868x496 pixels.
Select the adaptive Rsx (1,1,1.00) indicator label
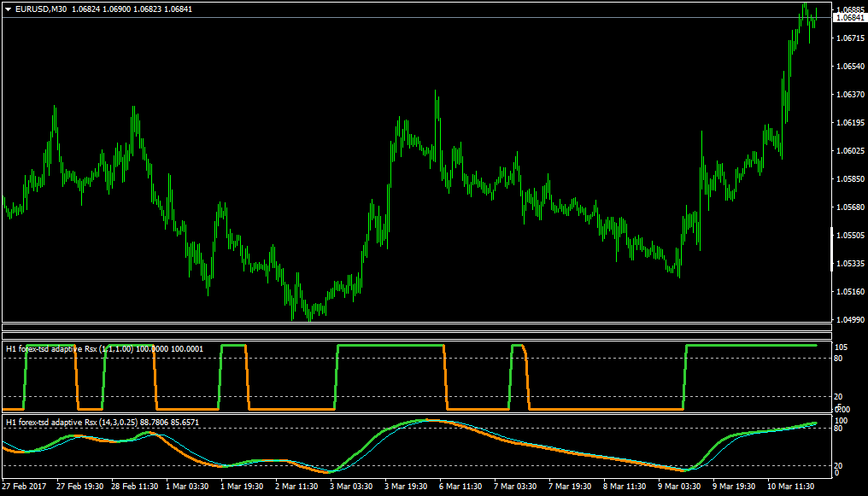tap(104, 349)
